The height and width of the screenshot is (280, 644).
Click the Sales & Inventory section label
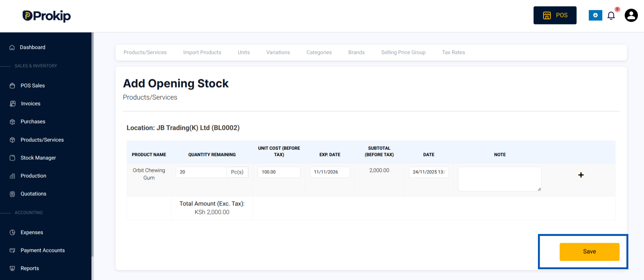[36, 66]
